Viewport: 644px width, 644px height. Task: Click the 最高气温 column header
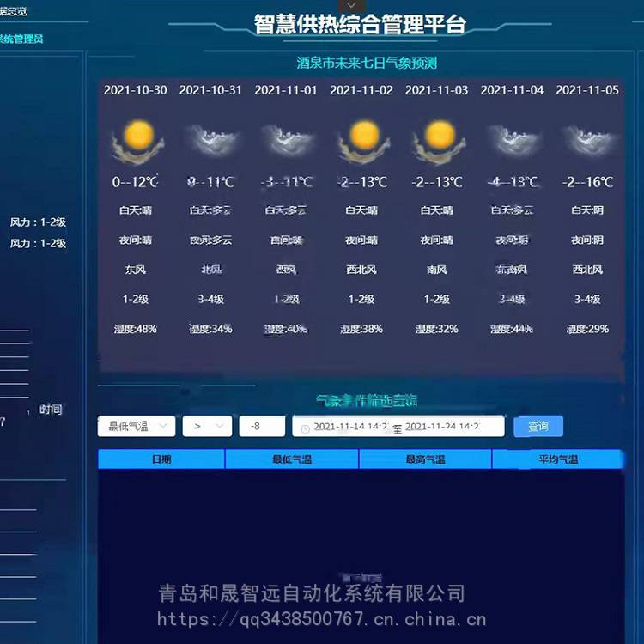(x=426, y=459)
